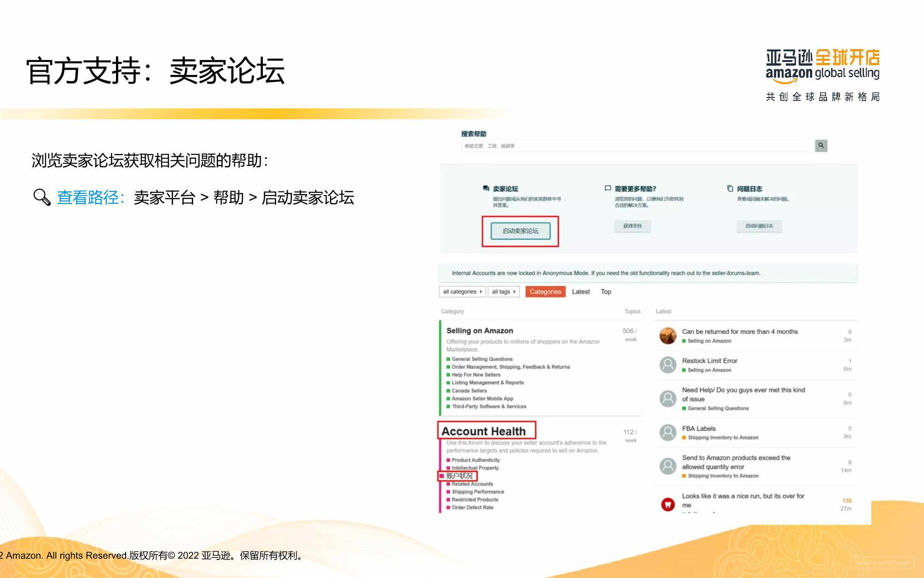
Task: Click the magnifier icon beside 查看路径
Action: [x=42, y=197]
